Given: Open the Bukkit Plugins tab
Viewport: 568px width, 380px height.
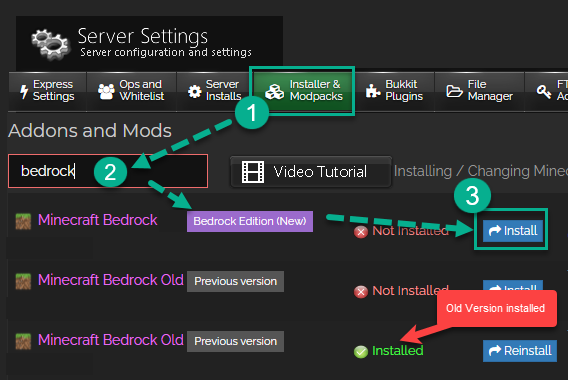Looking at the screenshot, I should click(x=394, y=91).
